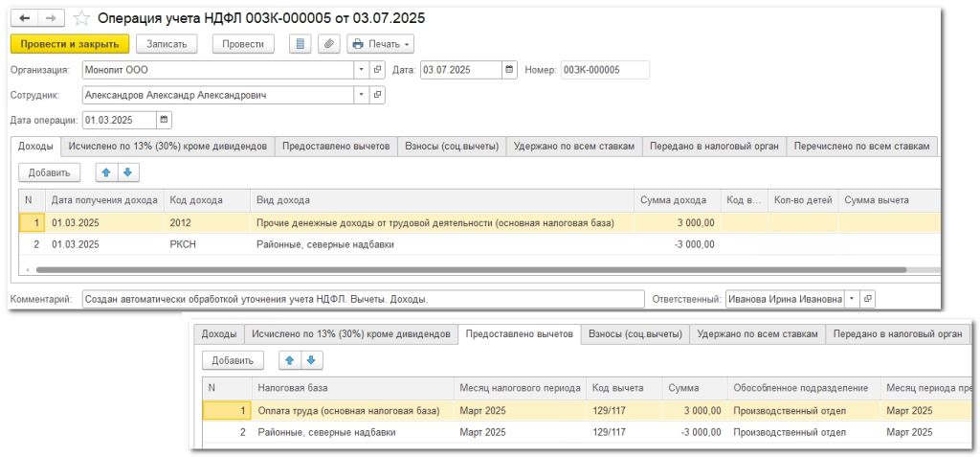This screenshot has height=457, width=980.
Task: Select the Взносы (соц.вычеты) tab in the lower panel
Action: [x=635, y=334]
